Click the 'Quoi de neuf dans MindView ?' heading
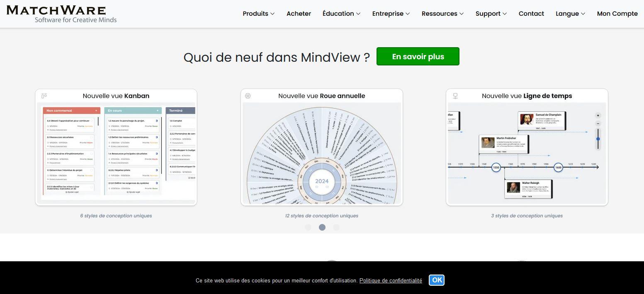 277,57
